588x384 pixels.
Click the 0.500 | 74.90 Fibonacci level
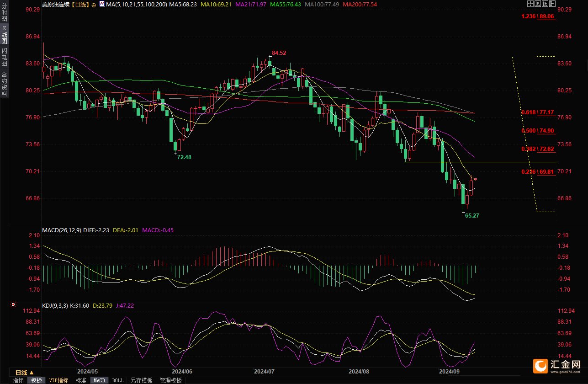point(538,130)
